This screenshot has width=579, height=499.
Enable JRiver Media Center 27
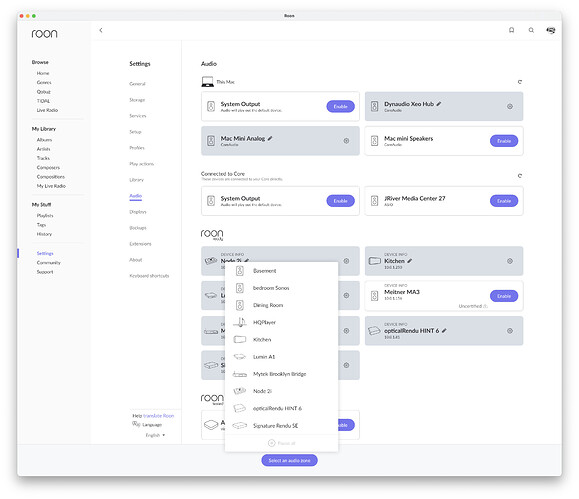click(504, 201)
